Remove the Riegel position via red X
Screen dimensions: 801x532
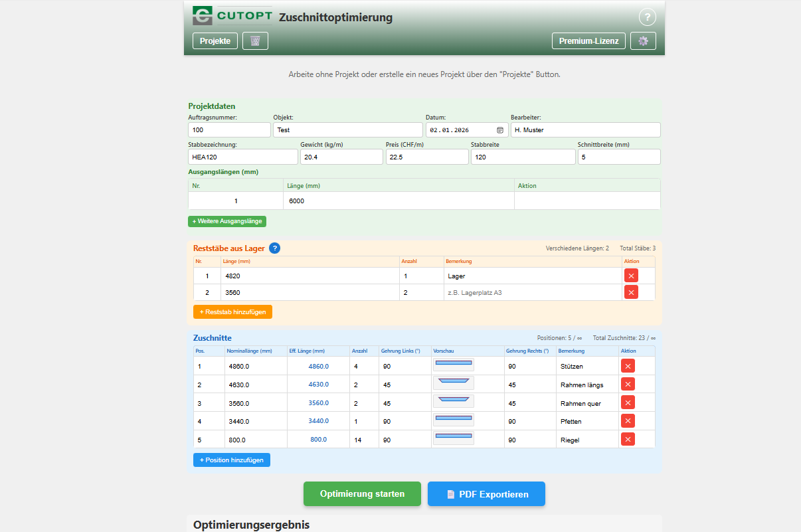(628, 439)
